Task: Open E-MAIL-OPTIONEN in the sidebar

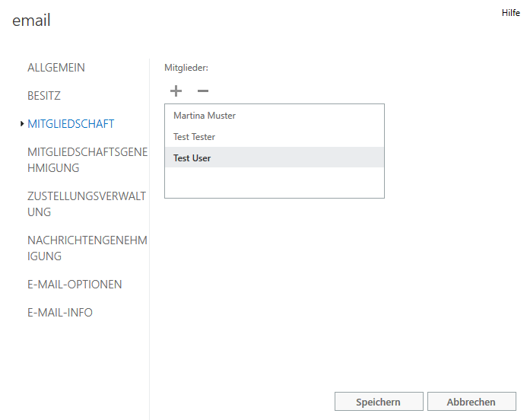Action: tap(75, 285)
